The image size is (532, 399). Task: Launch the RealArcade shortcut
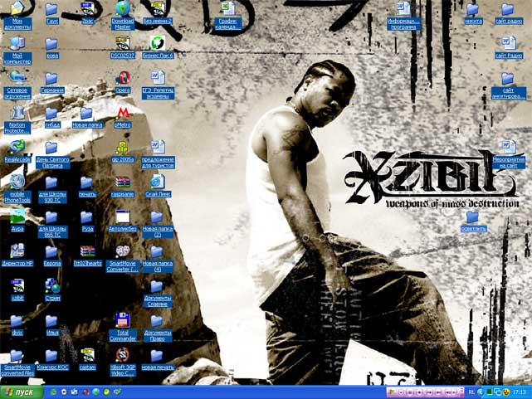click(17, 148)
